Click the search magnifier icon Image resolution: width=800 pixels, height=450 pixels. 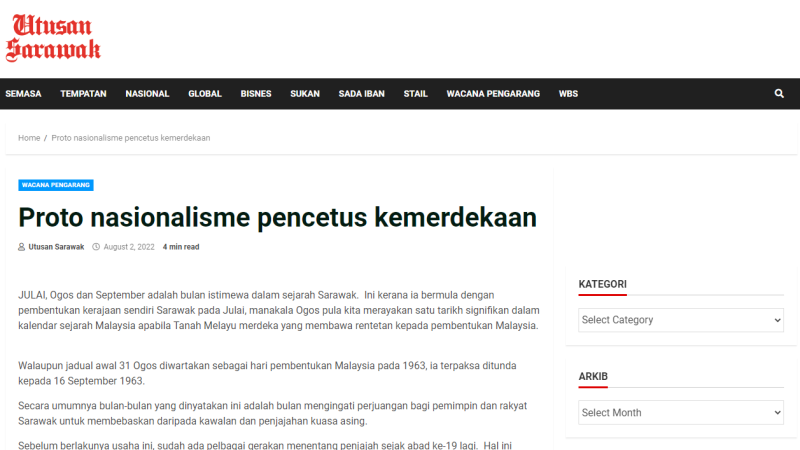[x=779, y=94]
